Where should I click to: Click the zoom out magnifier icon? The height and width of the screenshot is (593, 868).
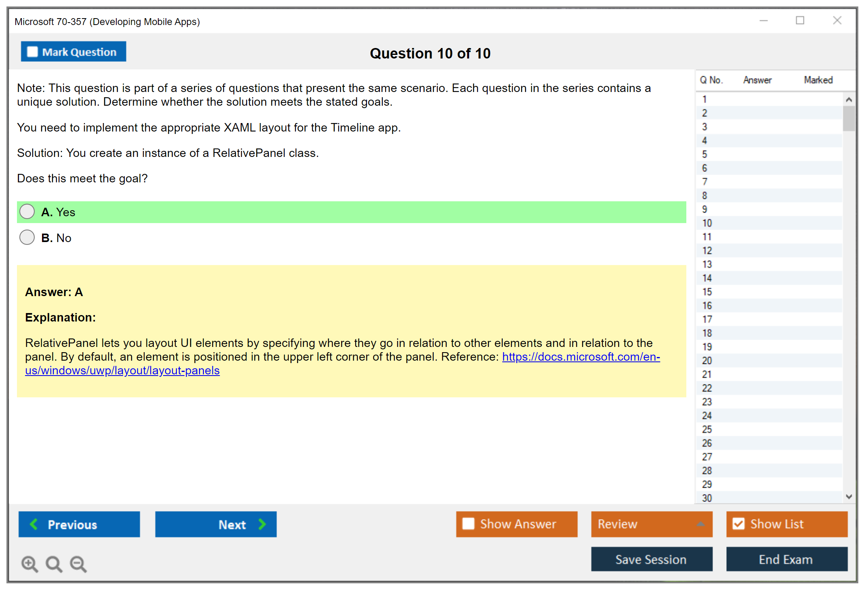click(78, 564)
